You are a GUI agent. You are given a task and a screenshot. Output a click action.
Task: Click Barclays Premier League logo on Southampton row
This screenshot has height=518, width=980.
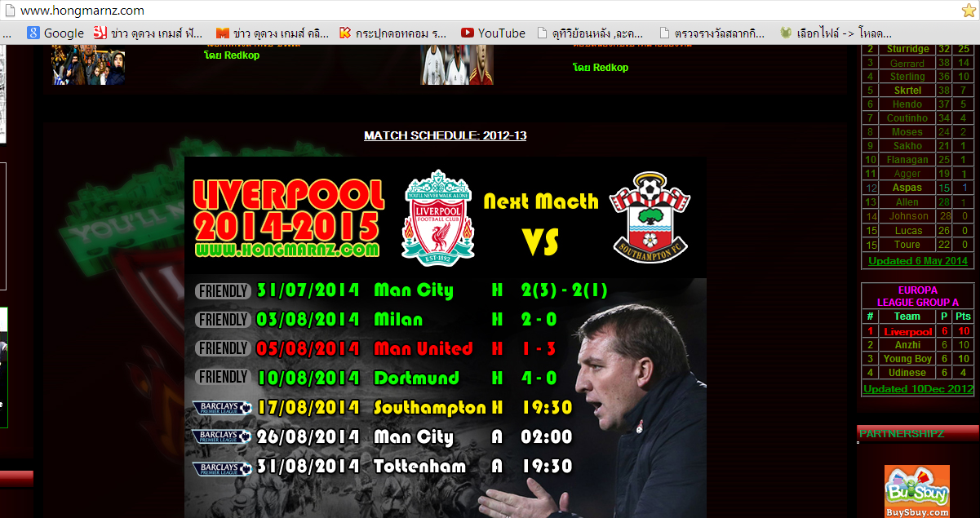click(221, 407)
